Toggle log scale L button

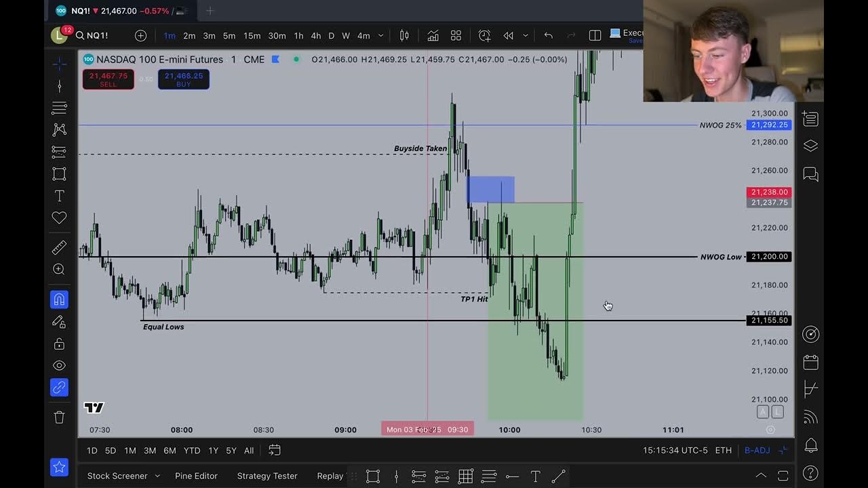pos(777,412)
